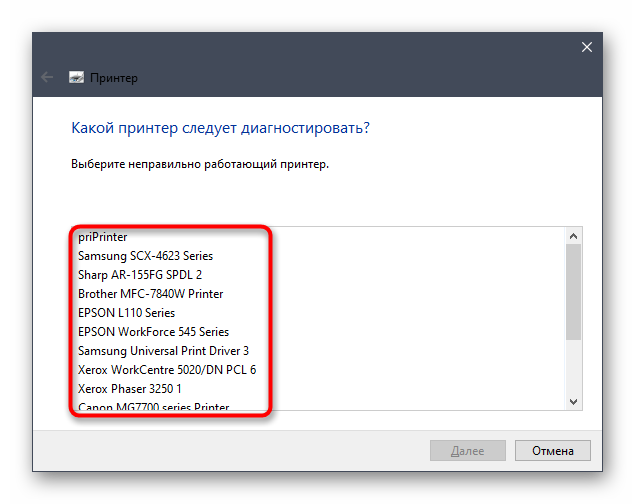This screenshot has width=635, height=504.
Task: Click the list scrollbar thumb
Action: coord(574,290)
